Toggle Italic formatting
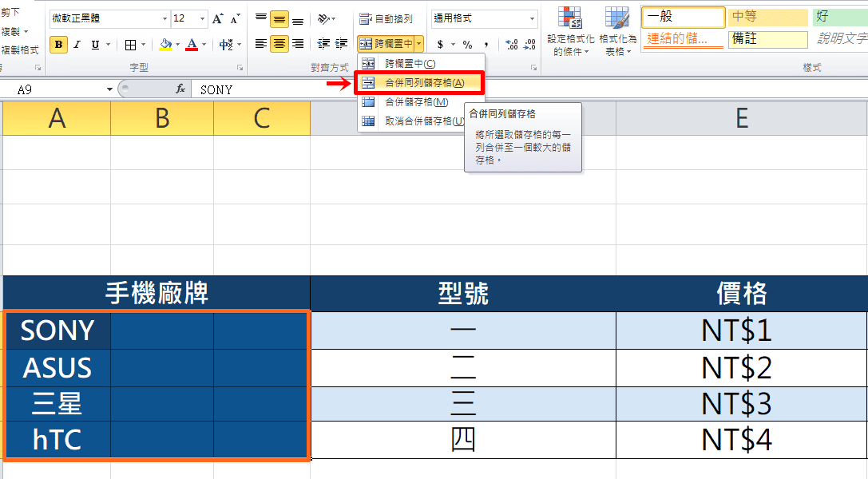Screen dimensions: 868x479 (x=77, y=44)
